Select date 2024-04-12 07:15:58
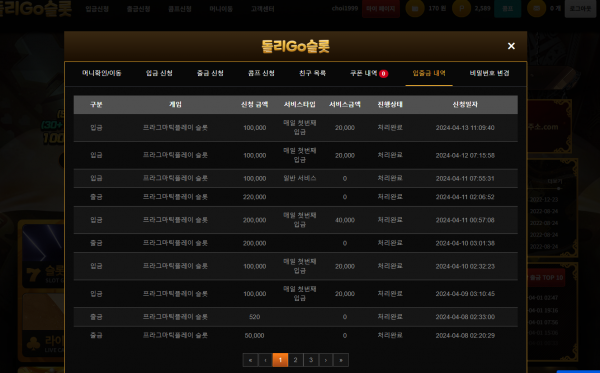Viewport: 600px width, 373px height. (x=465, y=155)
